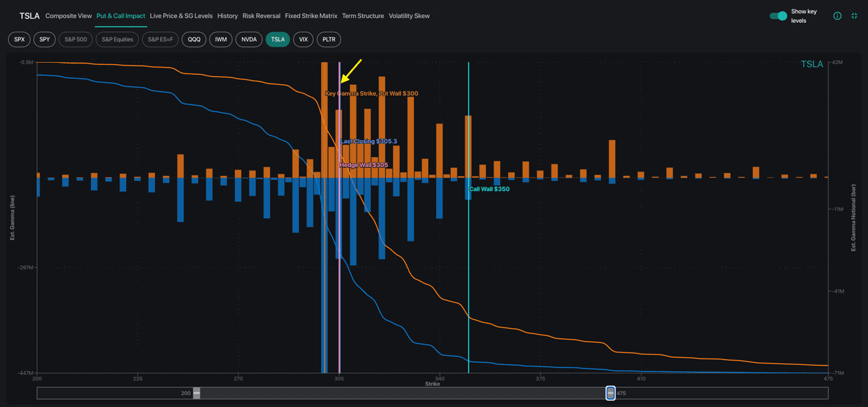Select the QQQ ticker chip
Image resolution: width=868 pixels, height=407 pixels.
pos(194,39)
